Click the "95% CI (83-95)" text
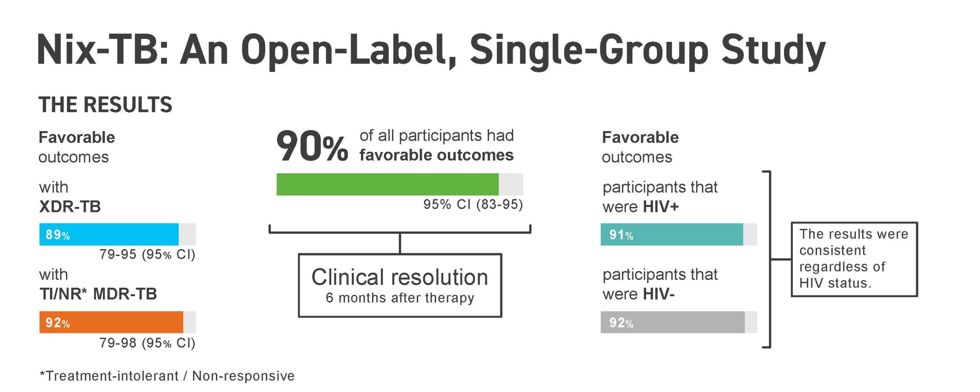Image resolution: width=980 pixels, height=392 pixels. coord(473,205)
